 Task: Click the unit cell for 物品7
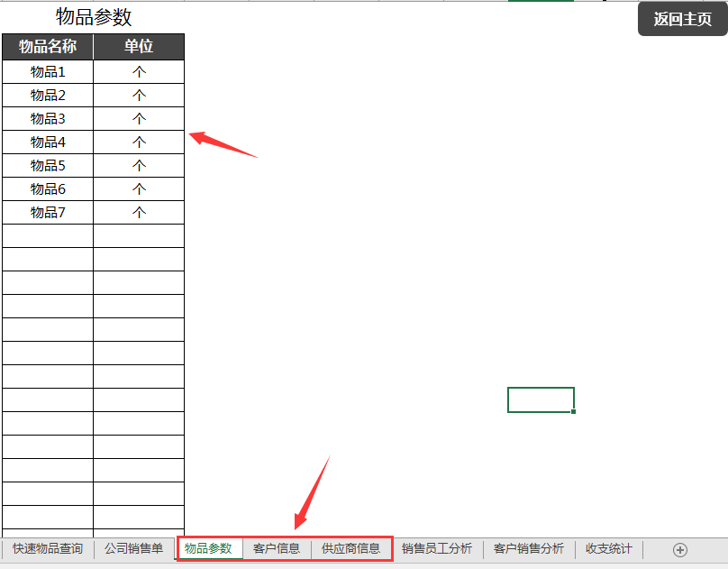[x=139, y=213]
